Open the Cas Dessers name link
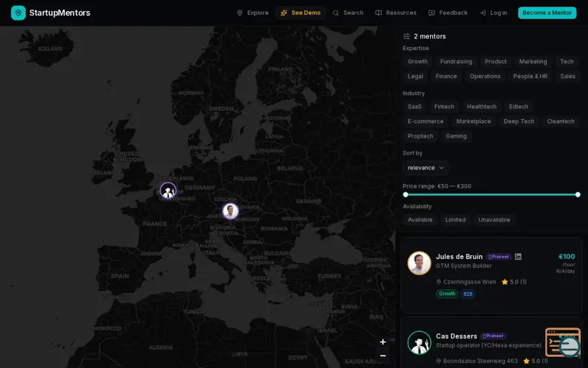Image resolution: width=588 pixels, height=368 pixels. click(x=456, y=336)
